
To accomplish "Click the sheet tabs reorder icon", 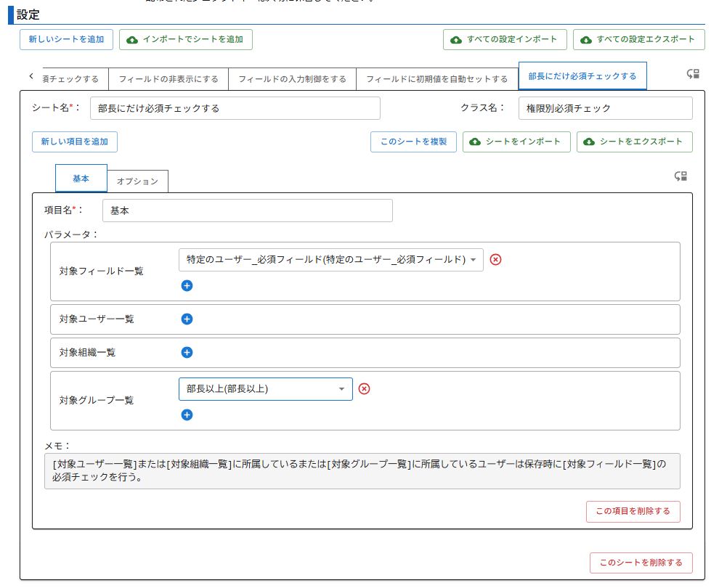I will [693, 74].
